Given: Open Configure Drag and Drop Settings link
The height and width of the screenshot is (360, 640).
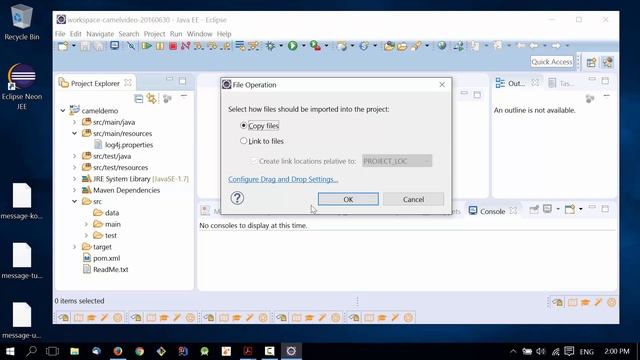Looking at the screenshot, I should pos(283,179).
